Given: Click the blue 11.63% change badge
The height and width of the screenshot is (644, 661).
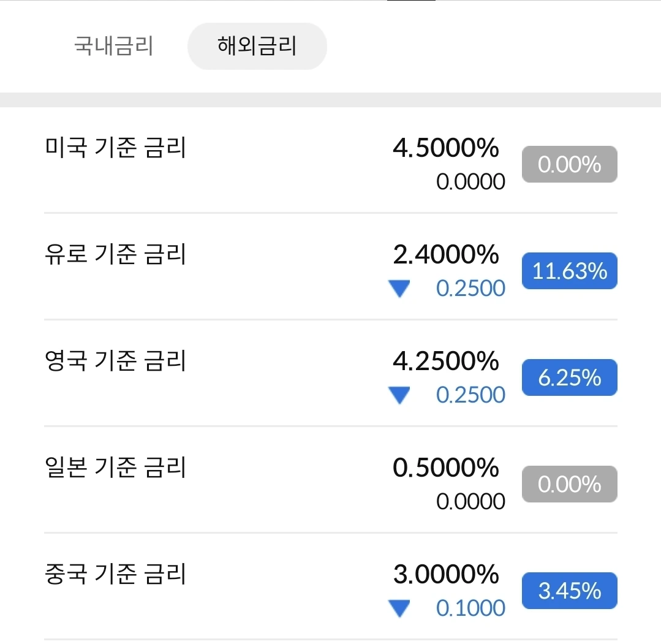Looking at the screenshot, I should pyautogui.click(x=569, y=271).
